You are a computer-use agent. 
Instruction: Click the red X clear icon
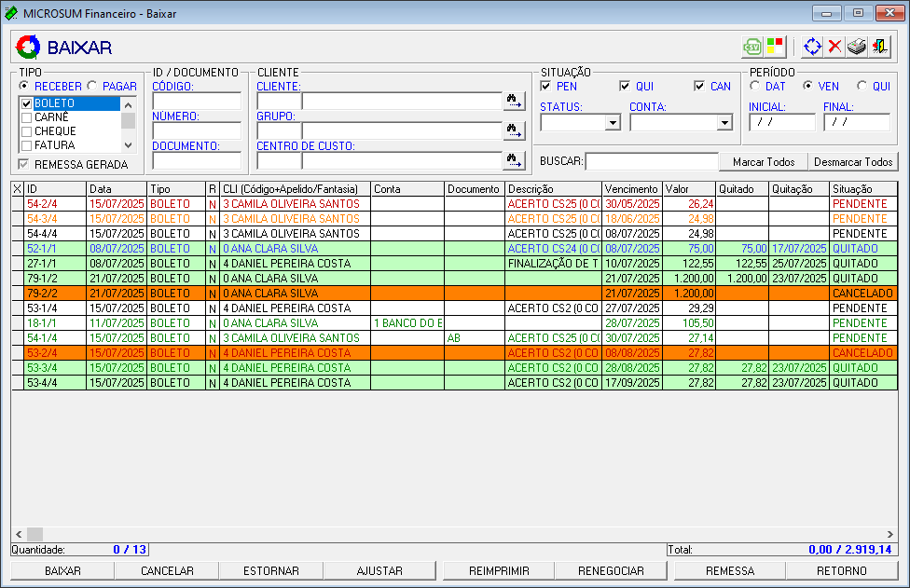pyautogui.click(x=834, y=47)
